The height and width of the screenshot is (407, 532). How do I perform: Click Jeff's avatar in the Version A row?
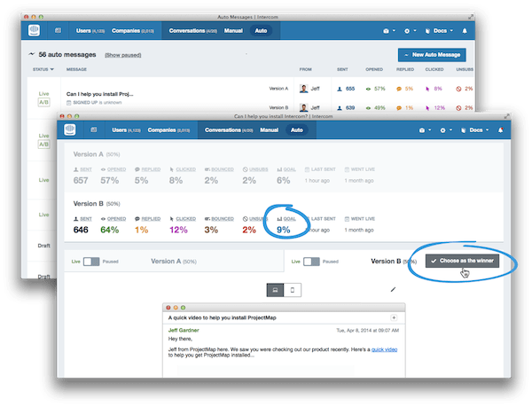304,89
